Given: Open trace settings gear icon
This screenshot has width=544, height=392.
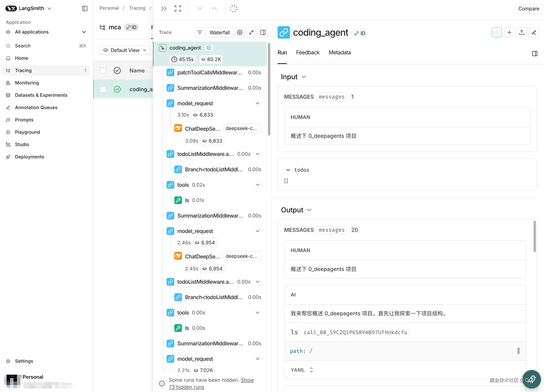Looking at the screenshot, I should pos(240,32).
